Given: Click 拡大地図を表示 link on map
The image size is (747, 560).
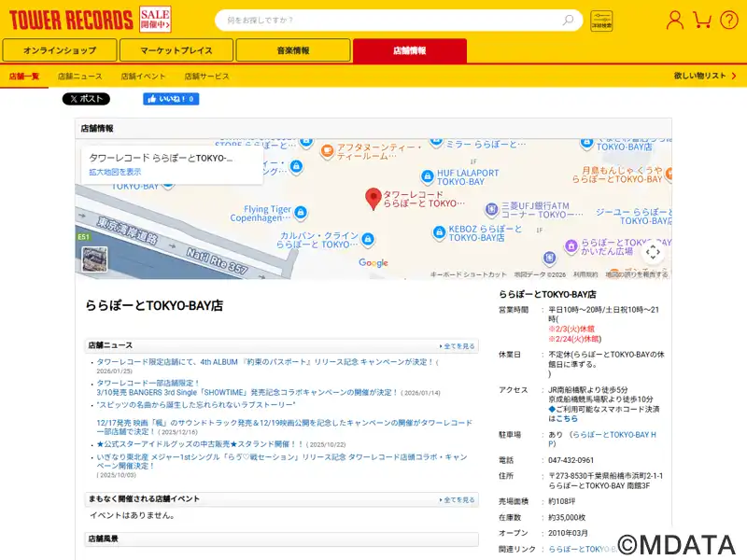Looking at the screenshot, I should (115, 172).
